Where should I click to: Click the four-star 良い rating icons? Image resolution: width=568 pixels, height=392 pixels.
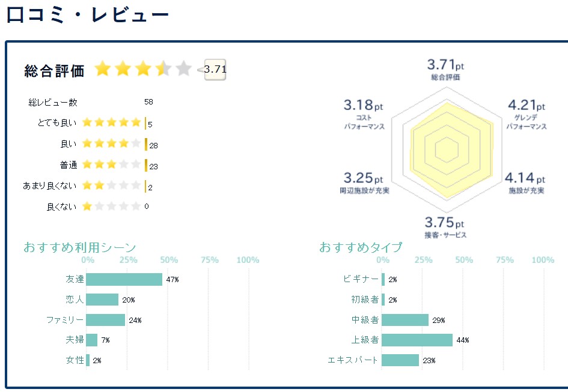(x=111, y=144)
